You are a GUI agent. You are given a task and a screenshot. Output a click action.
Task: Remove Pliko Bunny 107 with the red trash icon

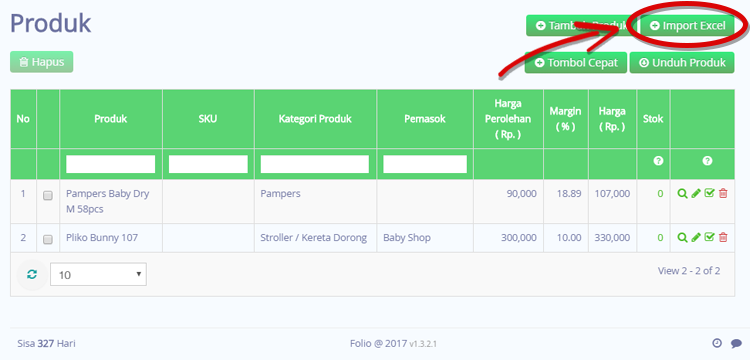pos(723,237)
